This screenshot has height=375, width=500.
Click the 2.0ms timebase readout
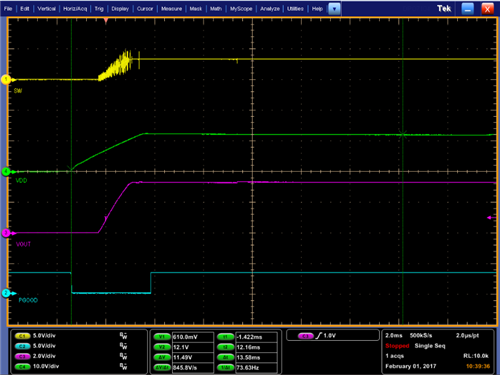tap(394, 335)
